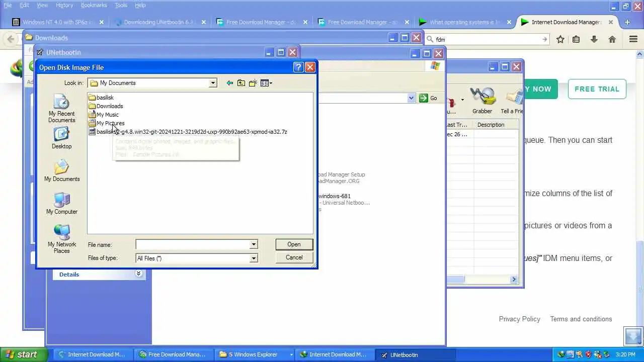The image size is (644, 362).
Task: Expand Files of type dropdown
Action: click(254, 258)
